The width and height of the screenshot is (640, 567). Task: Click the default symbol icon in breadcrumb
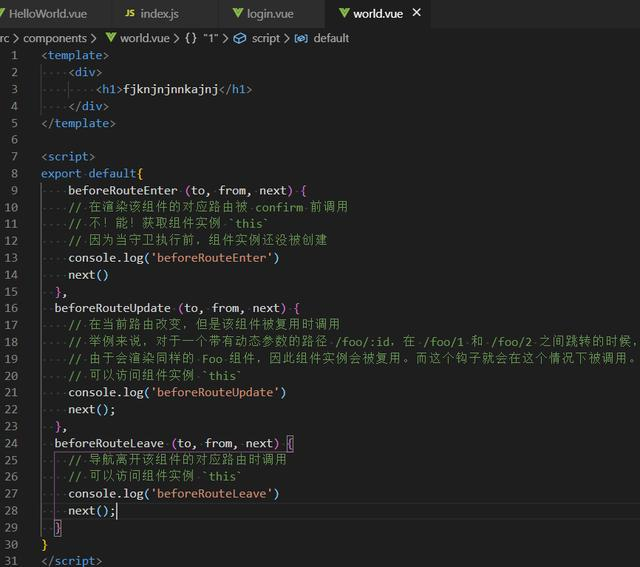tap(301, 38)
